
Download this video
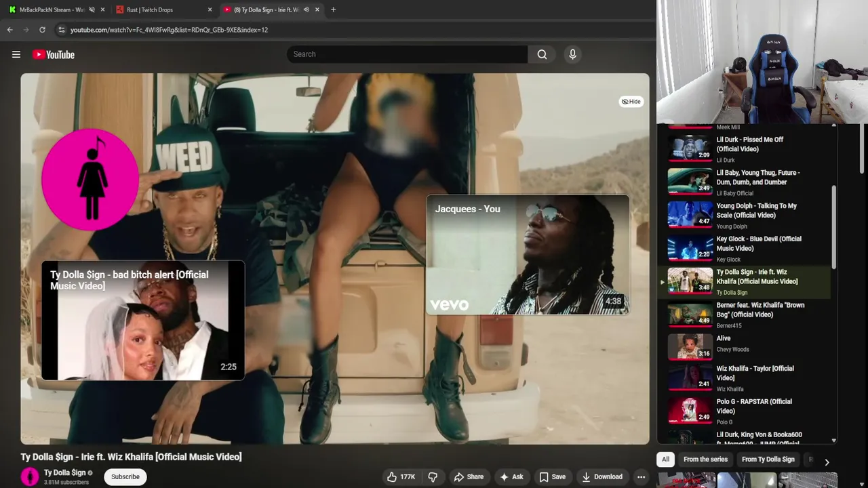(602, 476)
